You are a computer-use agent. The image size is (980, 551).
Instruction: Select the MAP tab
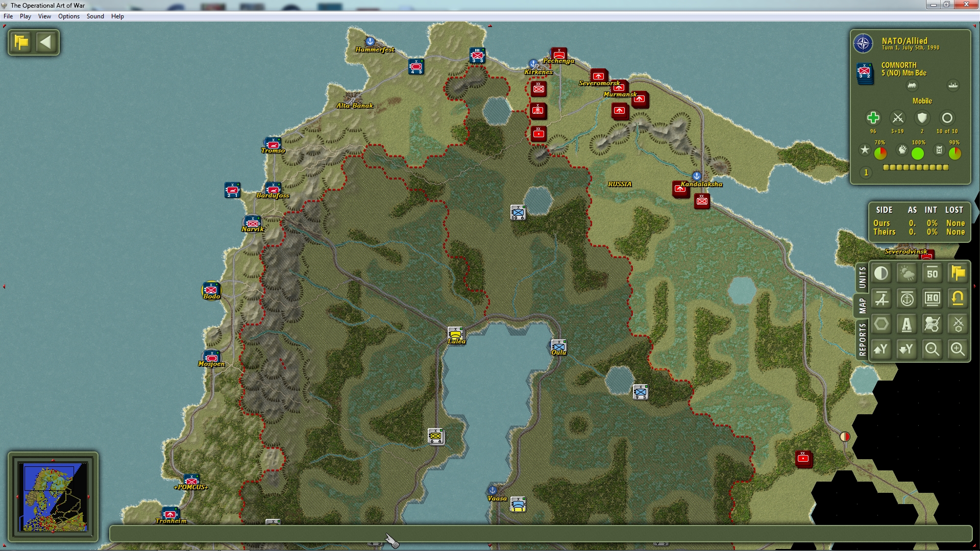863,306
